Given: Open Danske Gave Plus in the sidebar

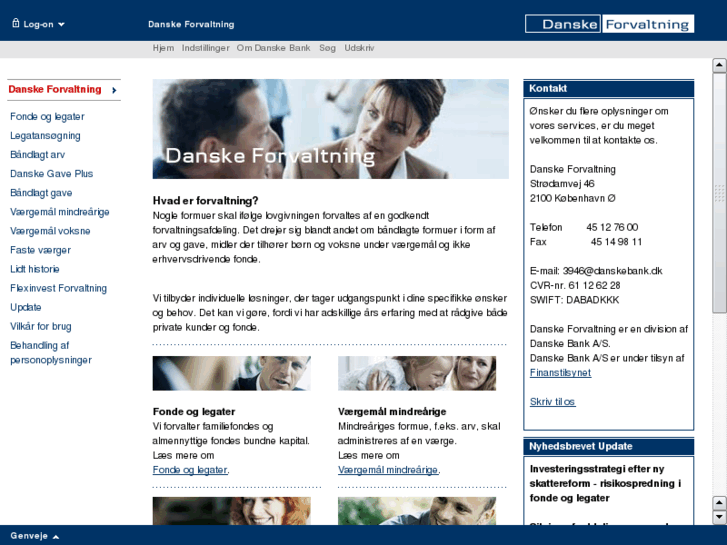Looking at the screenshot, I should click(x=51, y=173).
